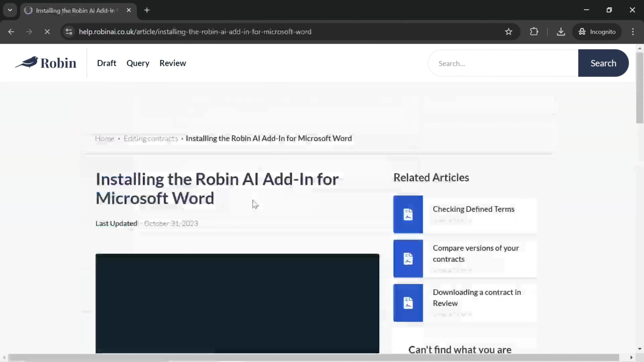This screenshot has height=362, width=644.
Task: Click the Incognito indicator
Action: 597,32
